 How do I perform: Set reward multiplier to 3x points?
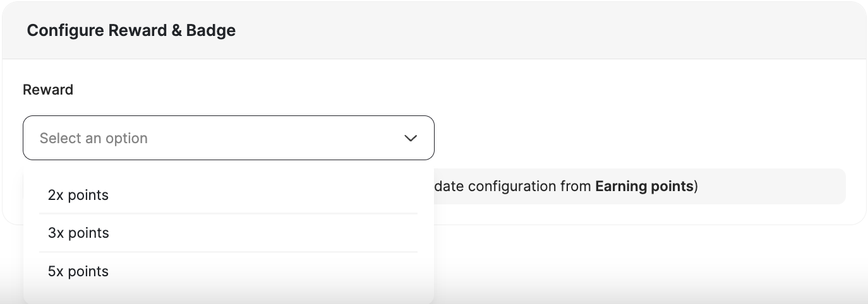(x=78, y=233)
